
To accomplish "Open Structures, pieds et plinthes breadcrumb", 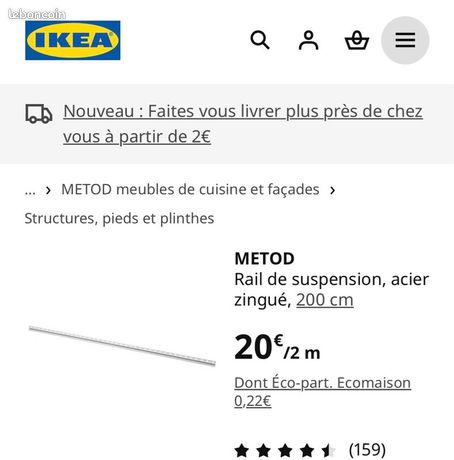I will point(119,219).
